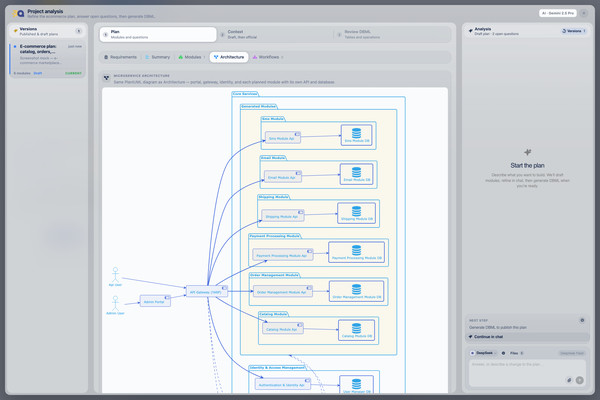Click the count badge on the left Versions header
The height and width of the screenshot is (400, 600).
79,31
